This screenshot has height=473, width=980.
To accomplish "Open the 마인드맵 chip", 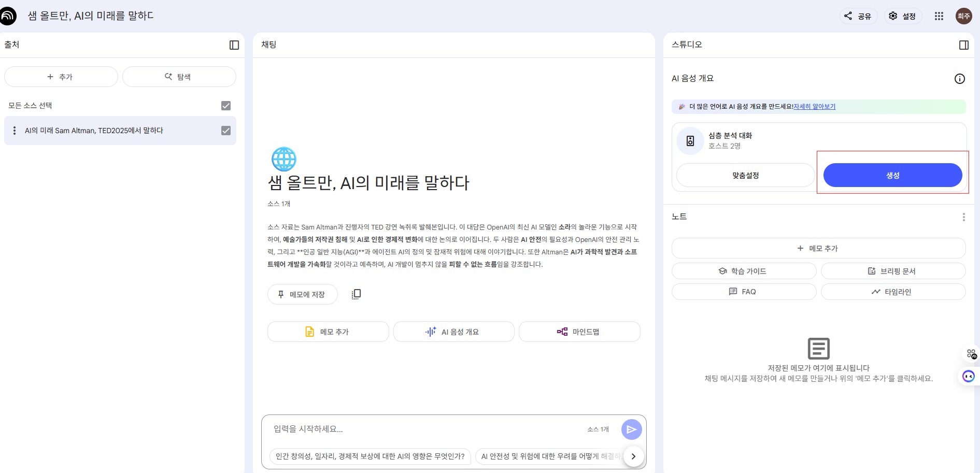I will (579, 332).
